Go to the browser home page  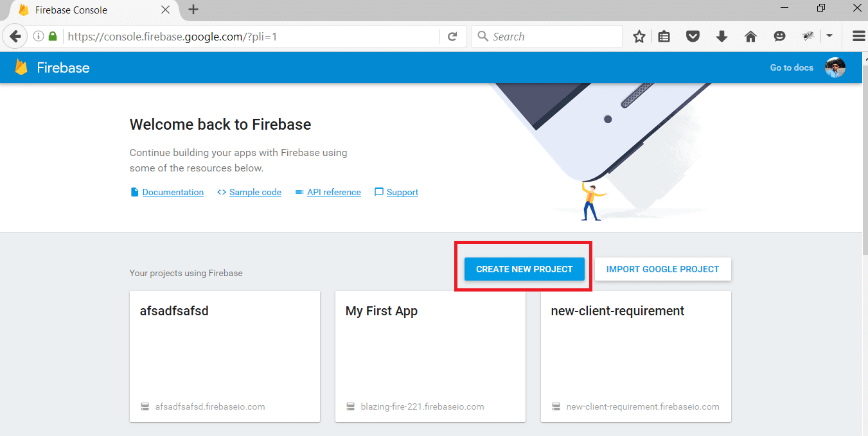750,37
